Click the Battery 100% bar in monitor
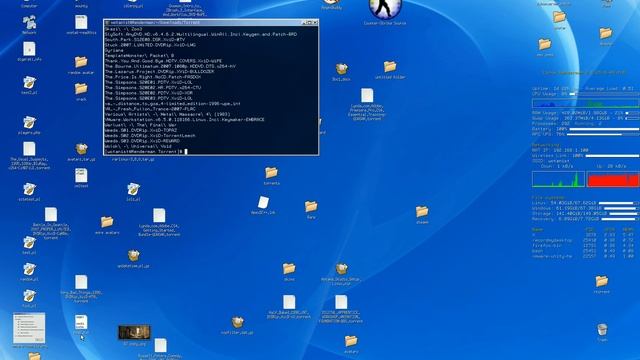640x360 pixels. tap(604, 129)
